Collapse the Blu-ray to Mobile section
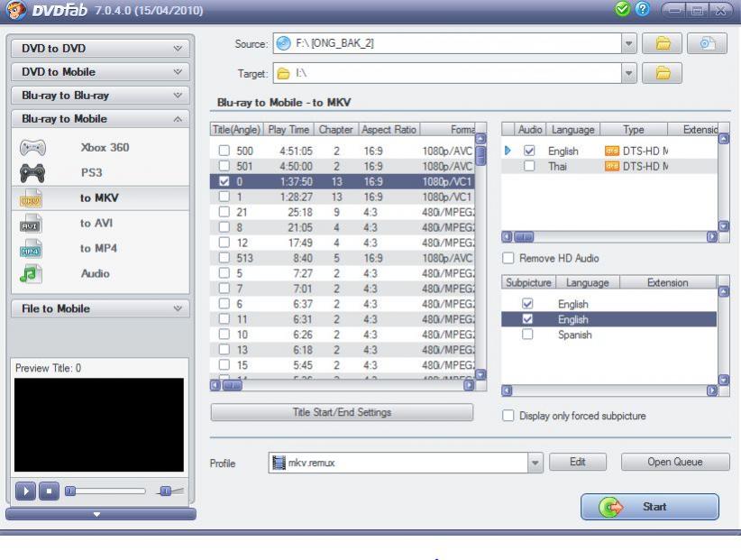The image size is (741, 560). tap(101, 119)
